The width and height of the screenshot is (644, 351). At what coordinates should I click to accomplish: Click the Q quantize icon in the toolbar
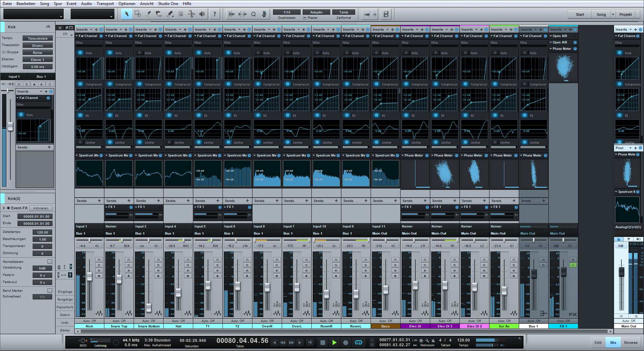(x=253, y=14)
